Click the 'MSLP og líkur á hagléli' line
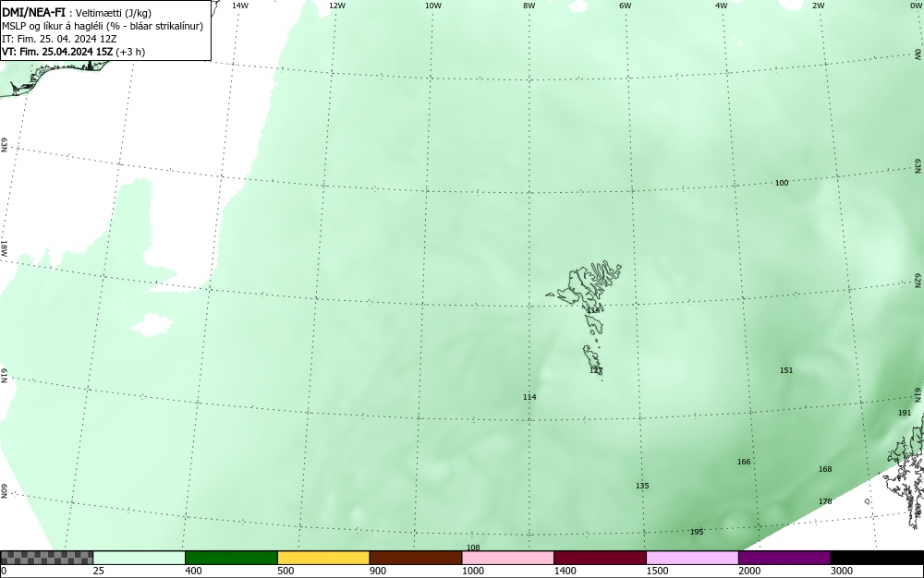 tap(103, 26)
